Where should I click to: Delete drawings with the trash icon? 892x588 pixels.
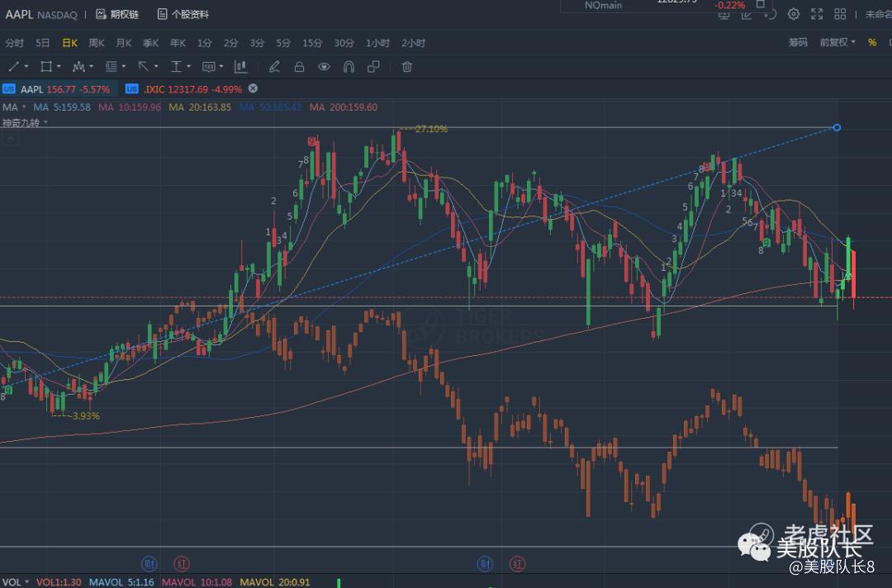[406, 67]
